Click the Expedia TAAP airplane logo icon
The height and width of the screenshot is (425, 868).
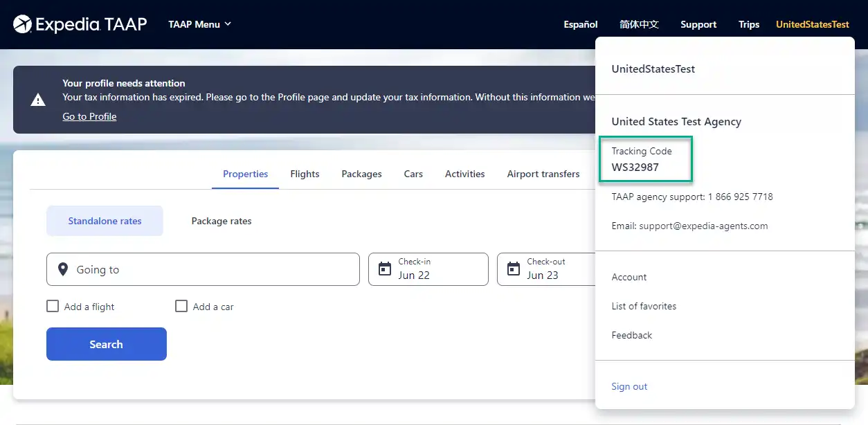(22, 24)
